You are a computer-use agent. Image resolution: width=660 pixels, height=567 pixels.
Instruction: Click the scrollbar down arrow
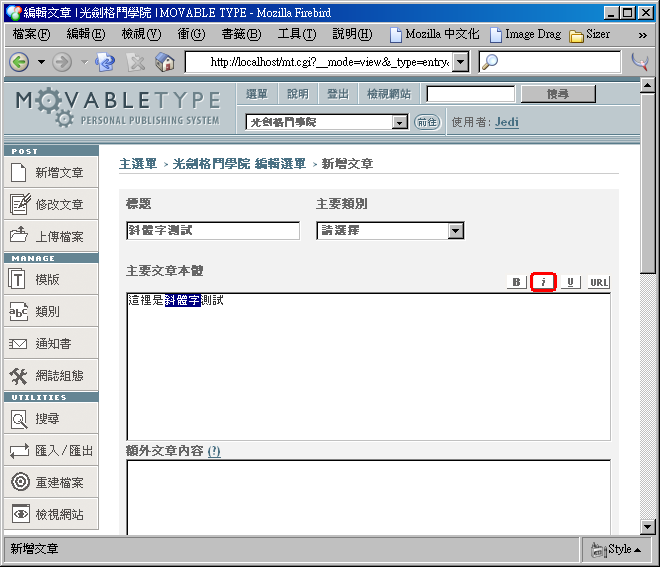[x=647, y=526]
